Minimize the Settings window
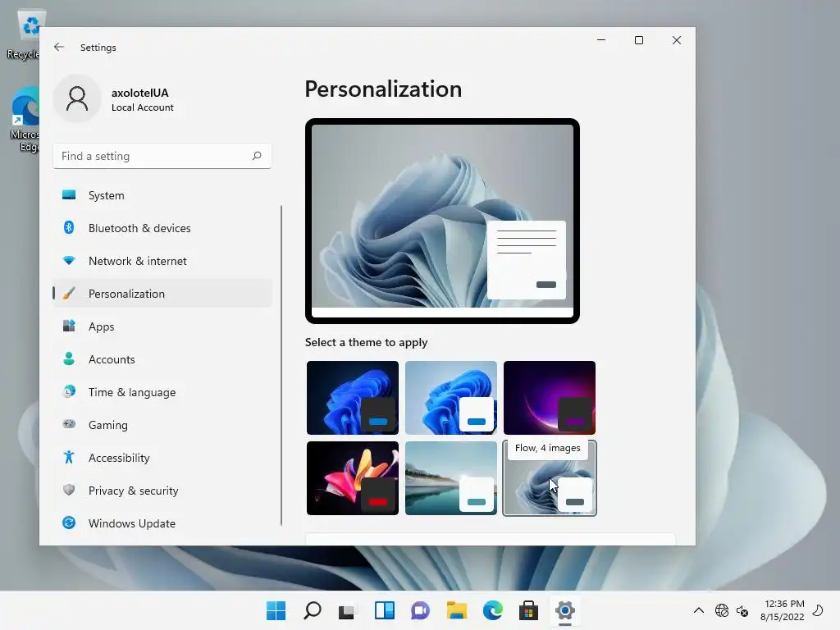The width and height of the screenshot is (840, 630). 601,40
